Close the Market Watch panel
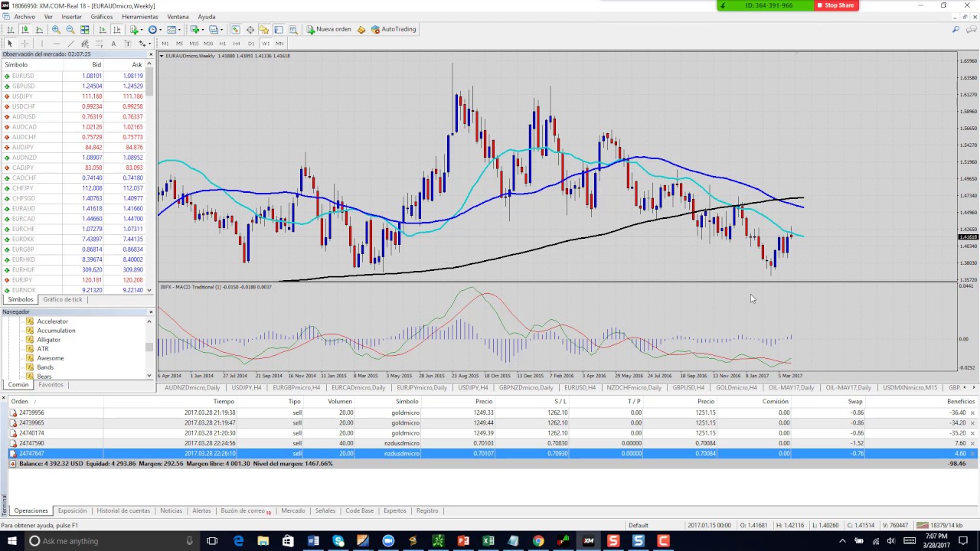The height and width of the screenshot is (551, 980). (x=150, y=54)
